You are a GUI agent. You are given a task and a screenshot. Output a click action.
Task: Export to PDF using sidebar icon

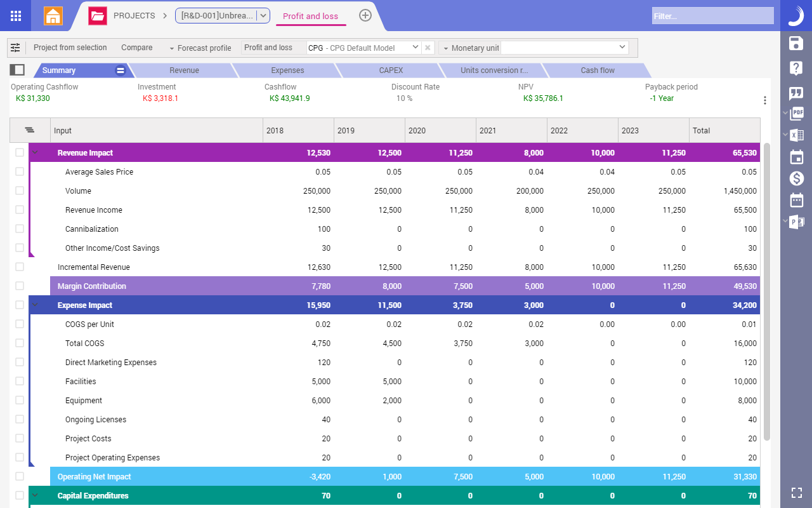(x=797, y=114)
